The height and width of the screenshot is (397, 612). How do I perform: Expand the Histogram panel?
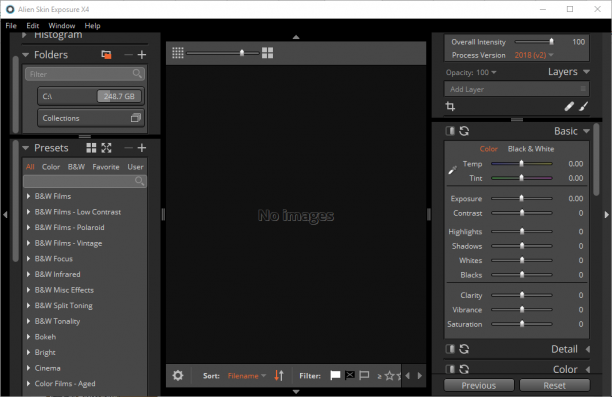click(x=25, y=35)
